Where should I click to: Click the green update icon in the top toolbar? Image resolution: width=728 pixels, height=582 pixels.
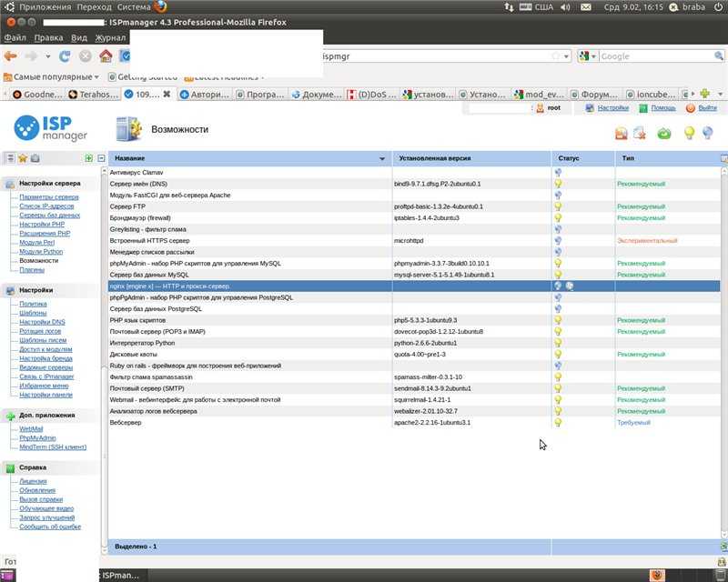pyautogui.click(x=664, y=134)
